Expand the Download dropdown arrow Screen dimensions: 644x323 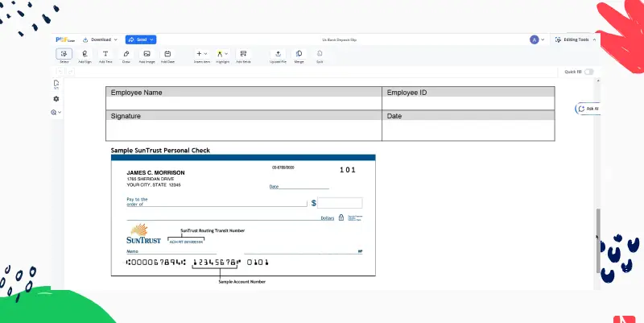click(x=116, y=39)
